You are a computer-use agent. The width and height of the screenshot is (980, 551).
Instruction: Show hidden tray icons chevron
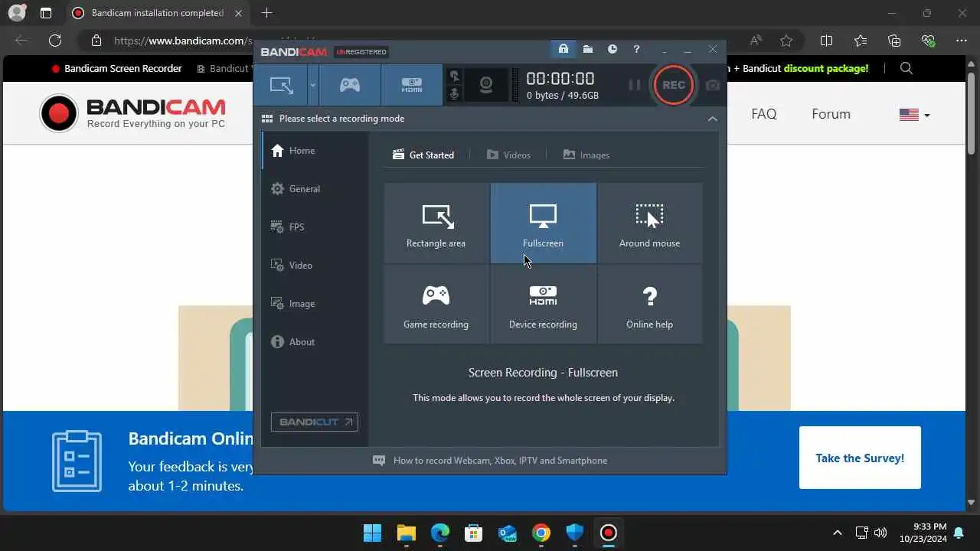coord(837,533)
